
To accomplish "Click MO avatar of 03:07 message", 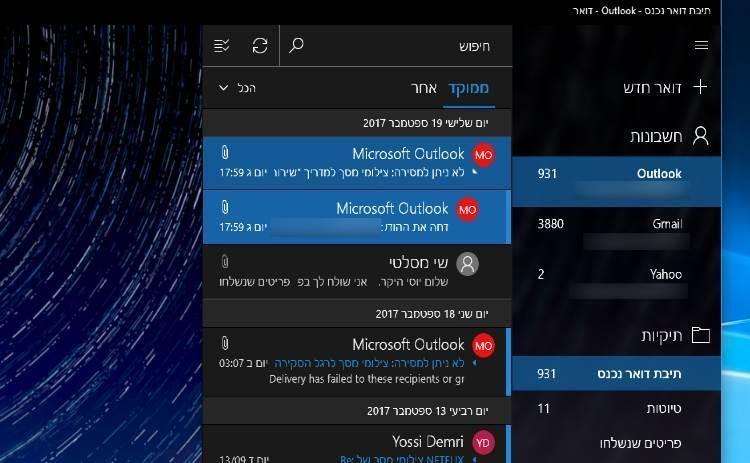I will [483, 345].
